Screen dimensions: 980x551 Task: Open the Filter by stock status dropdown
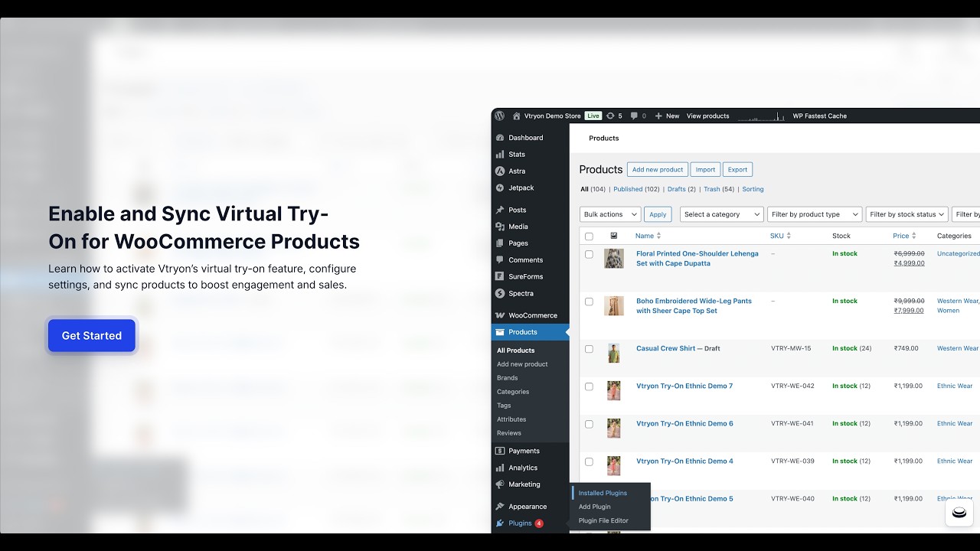pos(907,214)
